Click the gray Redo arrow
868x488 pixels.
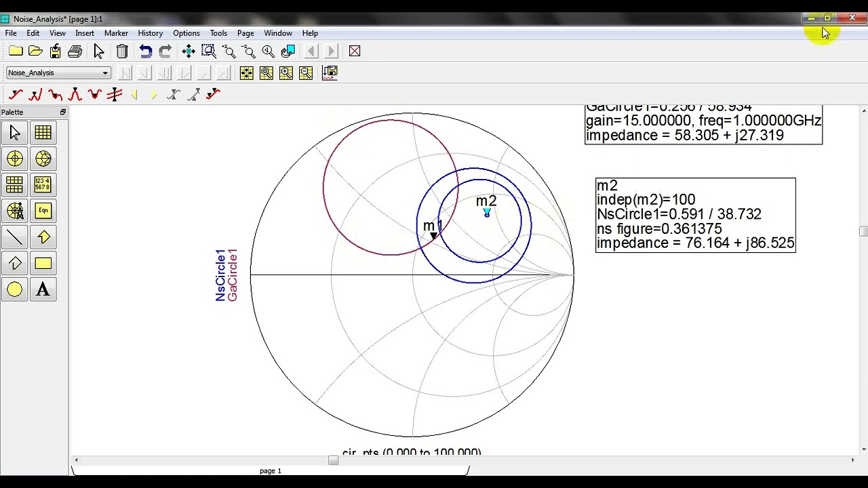(165, 52)
